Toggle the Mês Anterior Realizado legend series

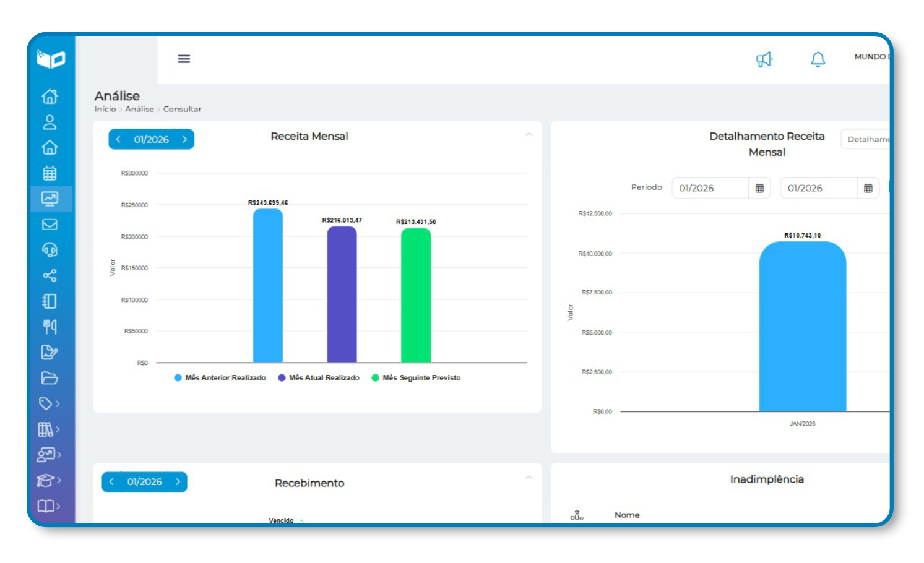[x=220, y=378]
